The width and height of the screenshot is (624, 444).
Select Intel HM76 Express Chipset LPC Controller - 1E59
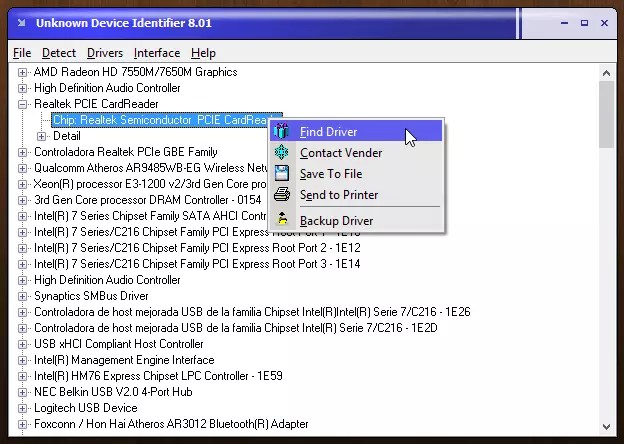click(158, 376)
